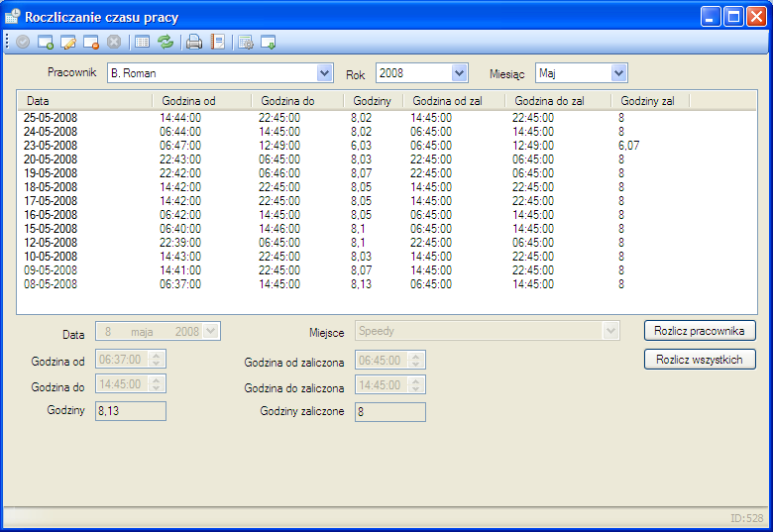Viewport: 773px width, 532px height.
Task: Click the Rozlicz wszystkich button
Action: pyautogui.click(x=700, y=359)
